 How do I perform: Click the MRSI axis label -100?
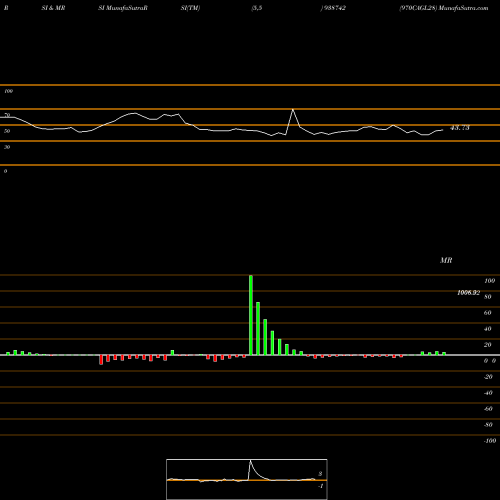click(x=490, y=441)
